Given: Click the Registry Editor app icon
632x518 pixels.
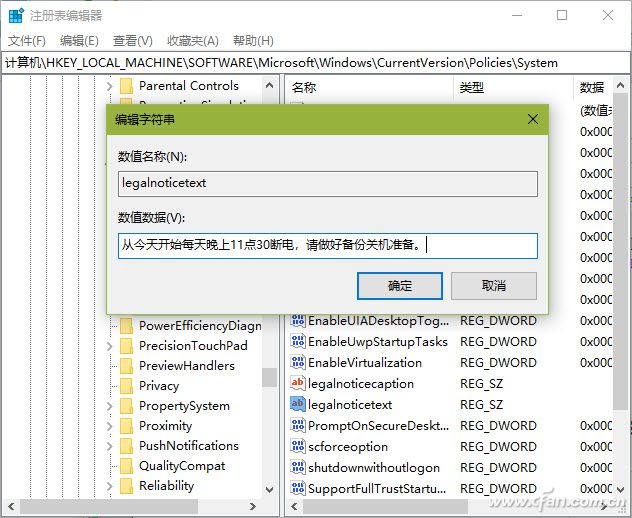Looking at the screenshot, I should click(16, 15).
